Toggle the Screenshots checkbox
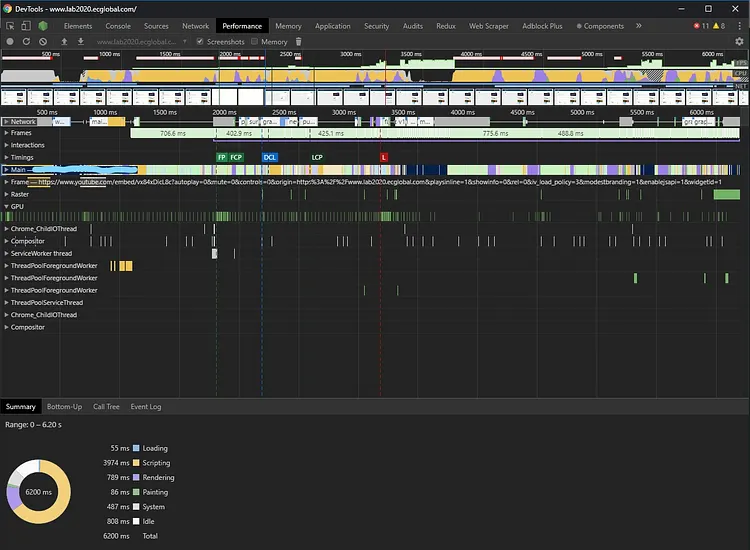750x550 pixels. tap(200, 42)
